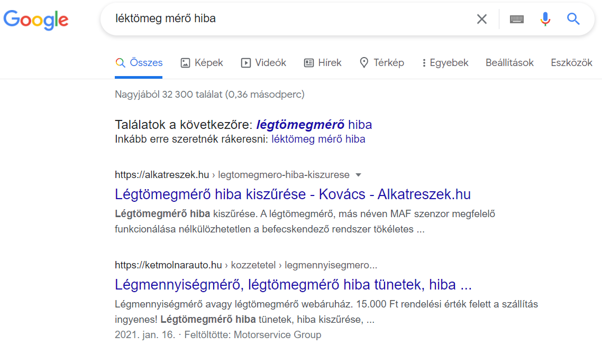Click the blue search magnifier icon
The image size is (602, 364).
(x=573, y=20)
